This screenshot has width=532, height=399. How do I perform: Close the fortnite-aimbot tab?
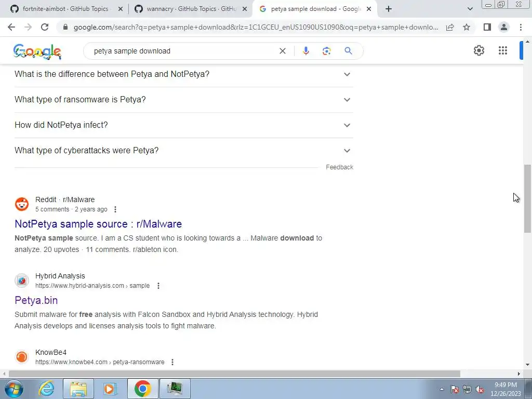[120, 9]
